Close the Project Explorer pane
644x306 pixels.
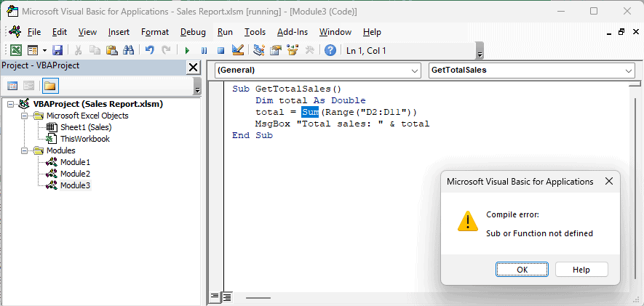click(193, 68)
